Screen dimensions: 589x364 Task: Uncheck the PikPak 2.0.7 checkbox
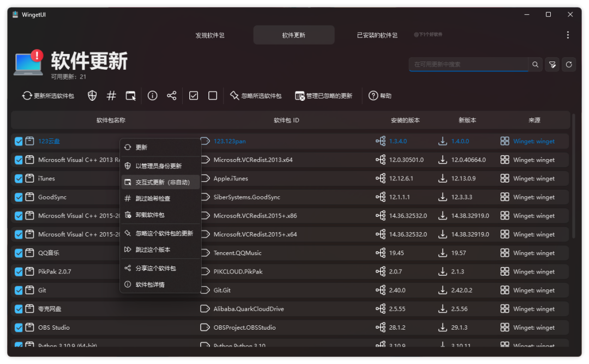pyautogui.click(x=19, y=272)
